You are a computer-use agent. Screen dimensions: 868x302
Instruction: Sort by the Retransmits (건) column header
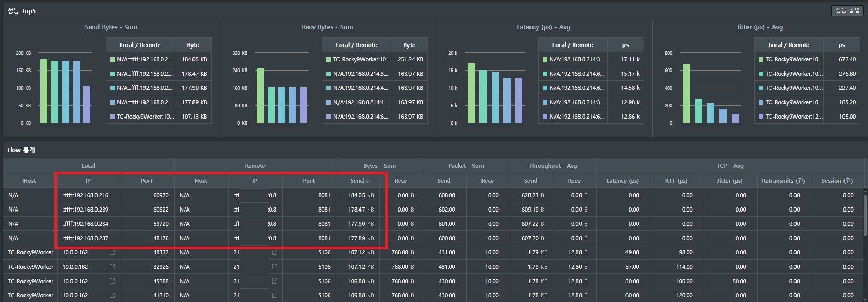point(783,181)
